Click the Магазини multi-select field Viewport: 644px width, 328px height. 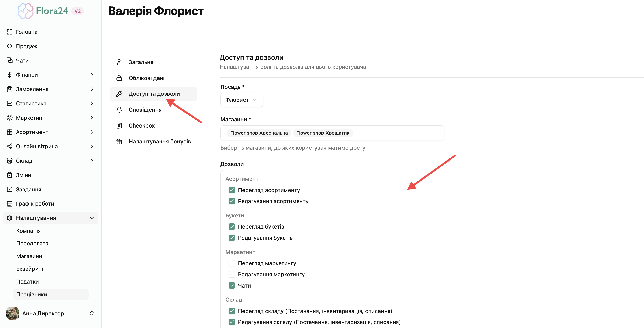tap(332, 133)
